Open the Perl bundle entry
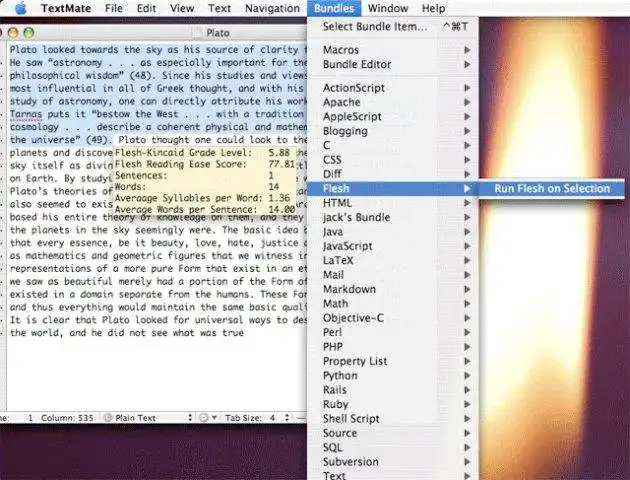 click(x=393, y=332)
